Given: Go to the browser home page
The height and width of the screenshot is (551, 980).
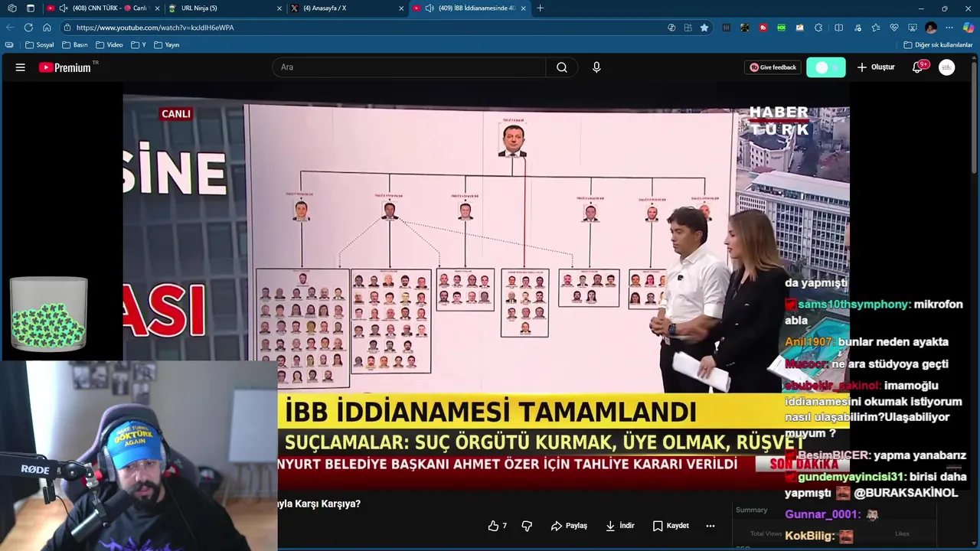Looking at the screenshot, I should click(x=47, y=28).
